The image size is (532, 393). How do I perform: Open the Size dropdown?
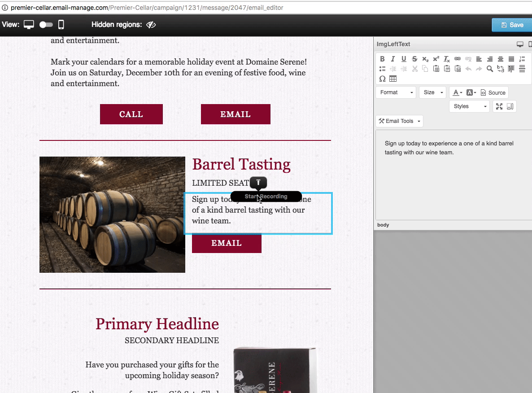(432, 92)
